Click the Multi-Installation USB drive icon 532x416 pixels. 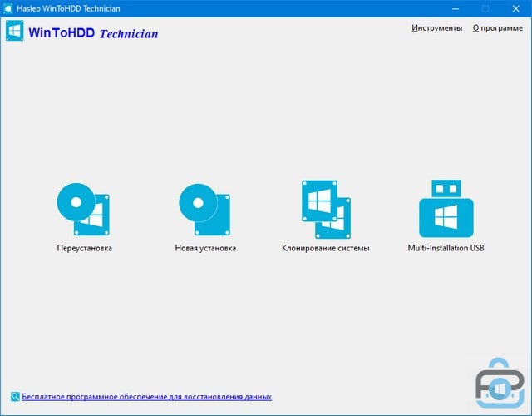coord(446,209)
